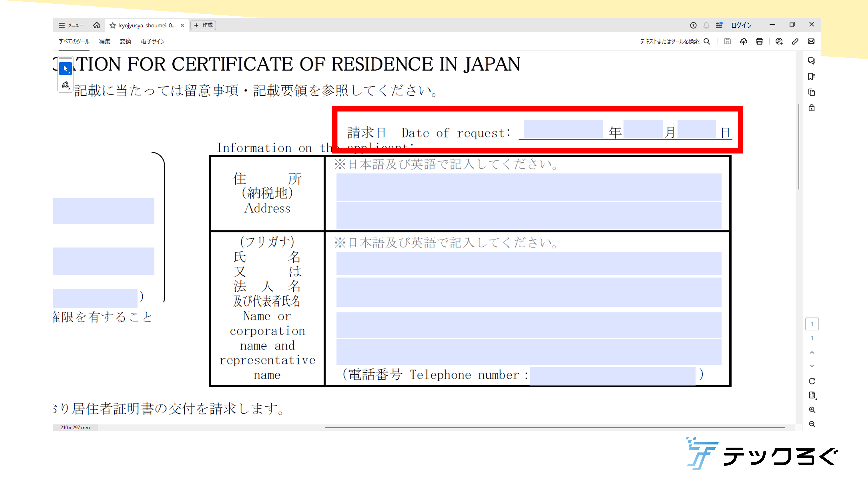The image size is (868, 488).
Task: Open the 電子サイン e-sign menu
Action: point(152,41)
